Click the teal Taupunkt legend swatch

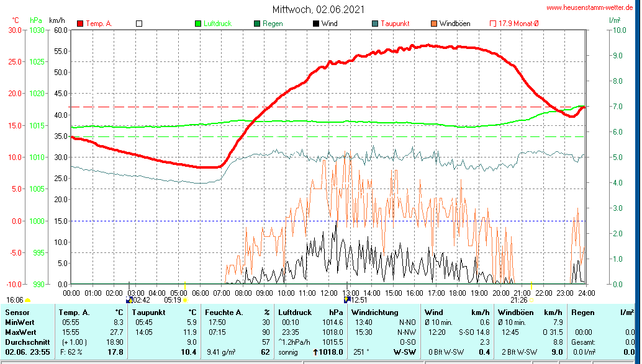point(375,24)
